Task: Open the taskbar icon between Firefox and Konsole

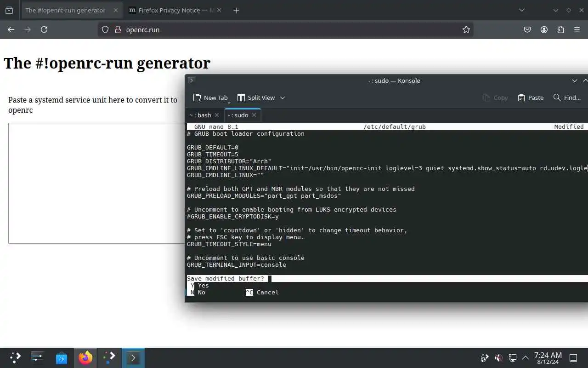Action: click(x=109, y=357)
